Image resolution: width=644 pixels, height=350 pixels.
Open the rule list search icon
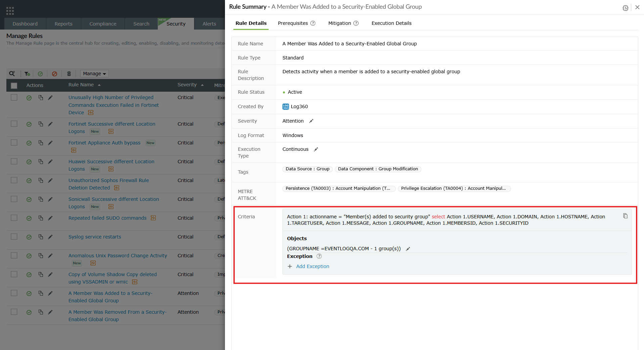tap(12, 74)
